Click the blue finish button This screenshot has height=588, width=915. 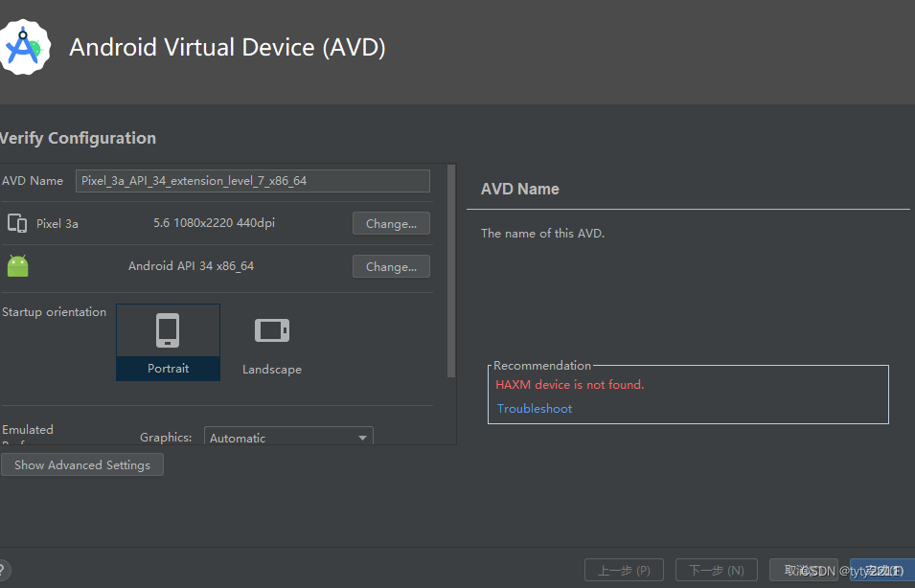pos(882,570)
